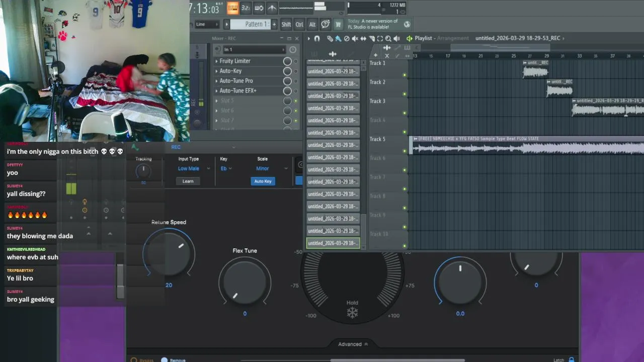The image size is (644, 362).
Task: Click the Hold snowflake icon in Auto-Tune
Action: point(352,313)
